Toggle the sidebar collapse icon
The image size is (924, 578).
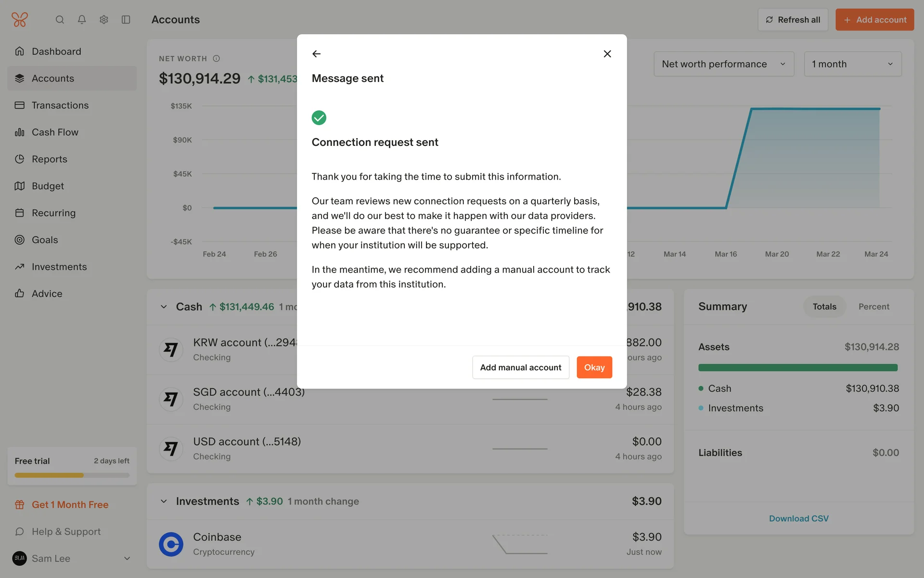coord(126,20)
